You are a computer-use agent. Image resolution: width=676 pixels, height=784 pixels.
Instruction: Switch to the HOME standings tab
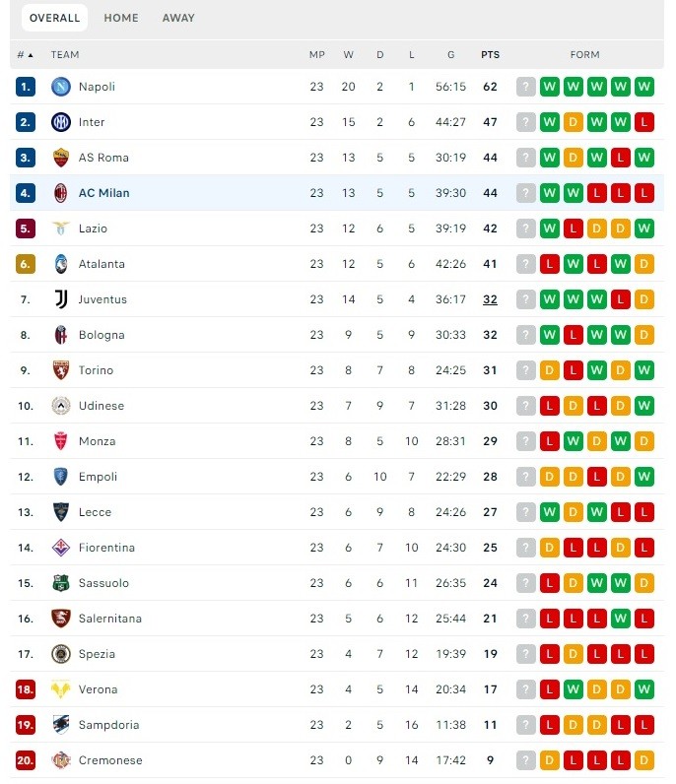point(121,18)
